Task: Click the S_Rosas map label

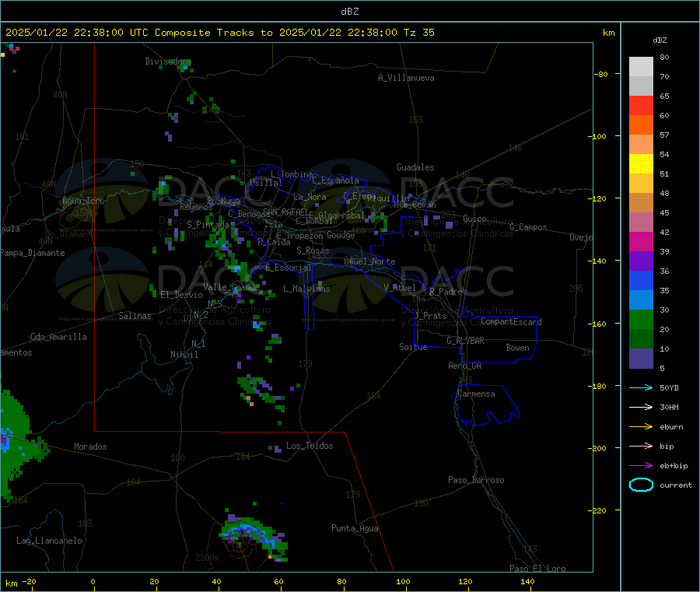Action: coord(313,250)
